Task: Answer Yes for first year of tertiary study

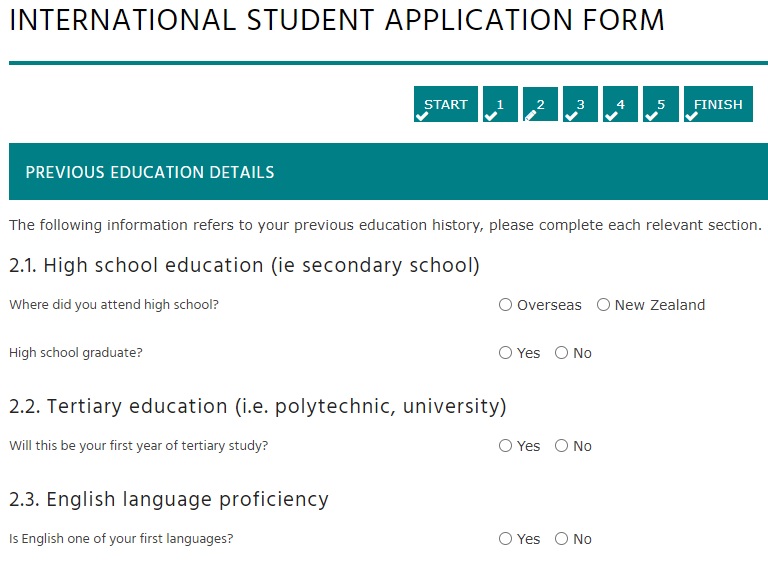Action: click(x=506, y=446)
